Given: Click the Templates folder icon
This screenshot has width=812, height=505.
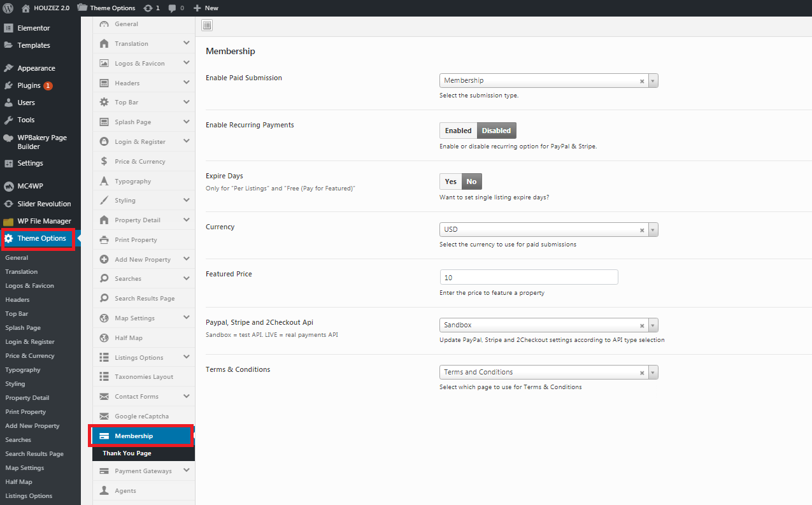Looking at the screenshot, I should (8, 45).
